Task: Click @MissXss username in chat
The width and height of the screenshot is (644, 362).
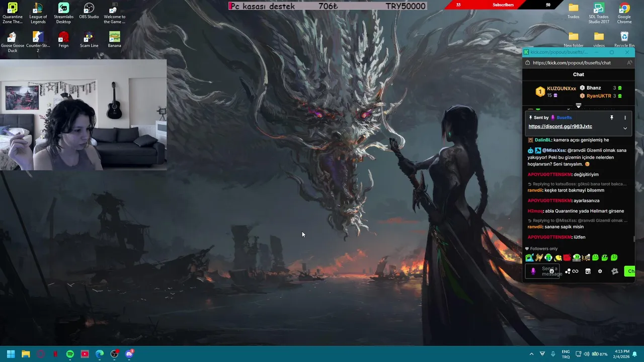Action: pyautogui.click(x=554, y=150)
